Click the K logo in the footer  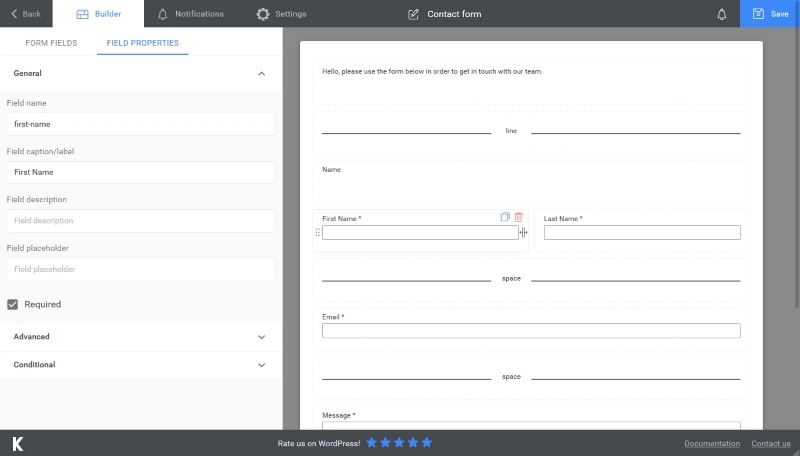tap(18, 443)
